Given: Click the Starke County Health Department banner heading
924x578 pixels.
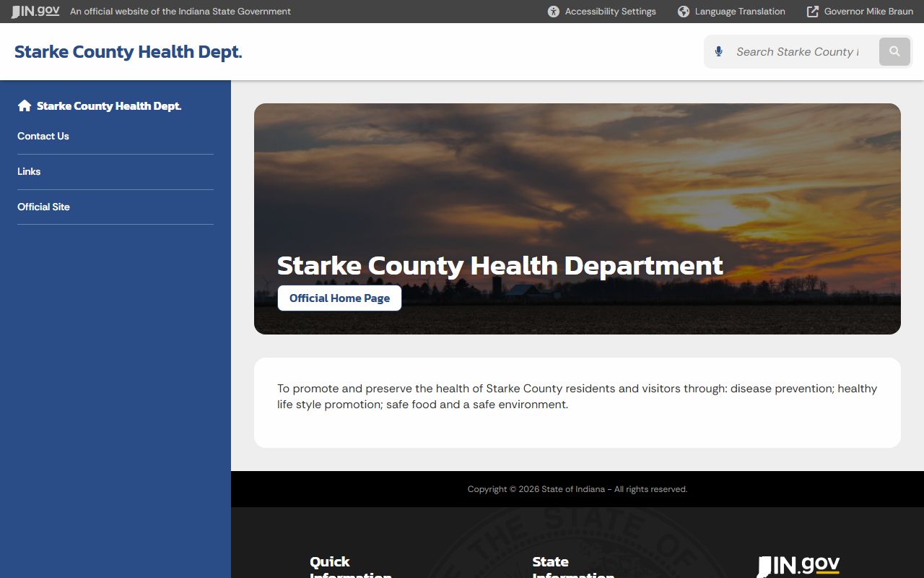Looking at the screenshot, I should point(500,265).
